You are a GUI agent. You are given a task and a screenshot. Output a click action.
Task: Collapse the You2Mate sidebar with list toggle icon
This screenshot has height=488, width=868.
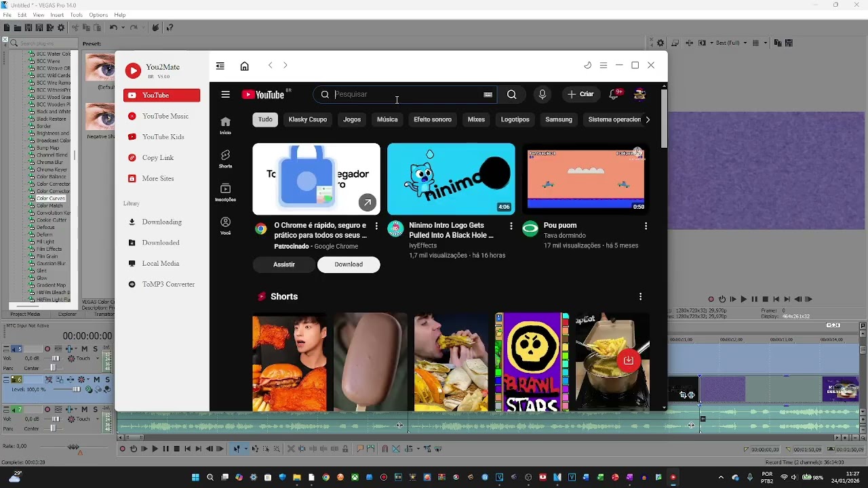point(220,66)
